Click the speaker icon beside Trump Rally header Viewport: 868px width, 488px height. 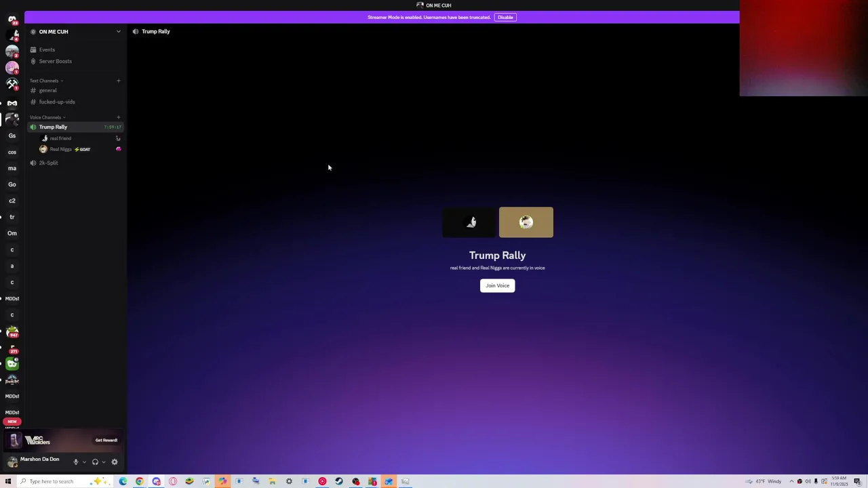[136, 31]
